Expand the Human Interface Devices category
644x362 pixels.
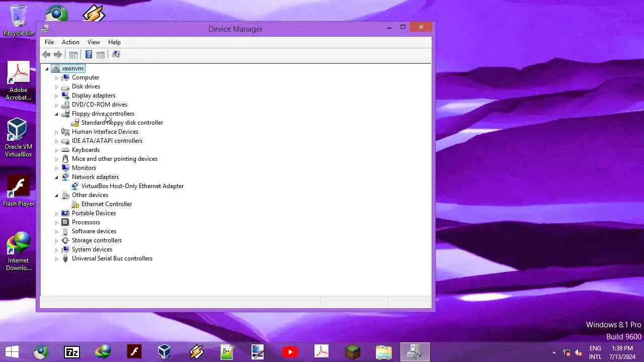click(x=56, y=132)
